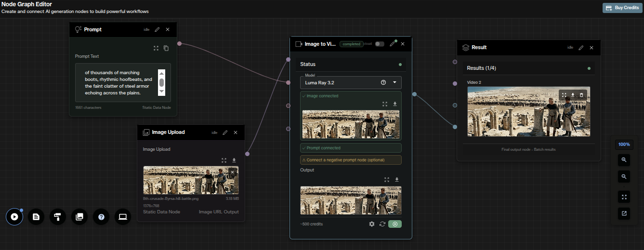The height and width of the screenshot is (250, 644).
Task: Close the Result node
Action: [x=591, y=48]
